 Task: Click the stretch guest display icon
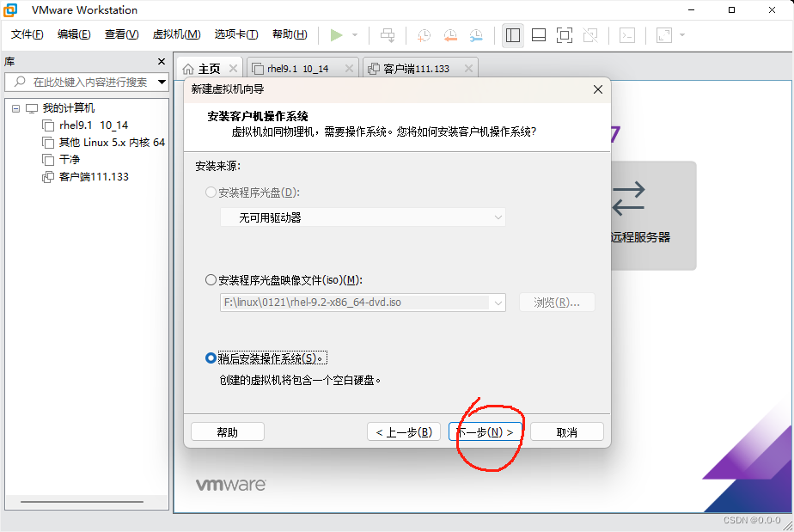click(664, 35)
